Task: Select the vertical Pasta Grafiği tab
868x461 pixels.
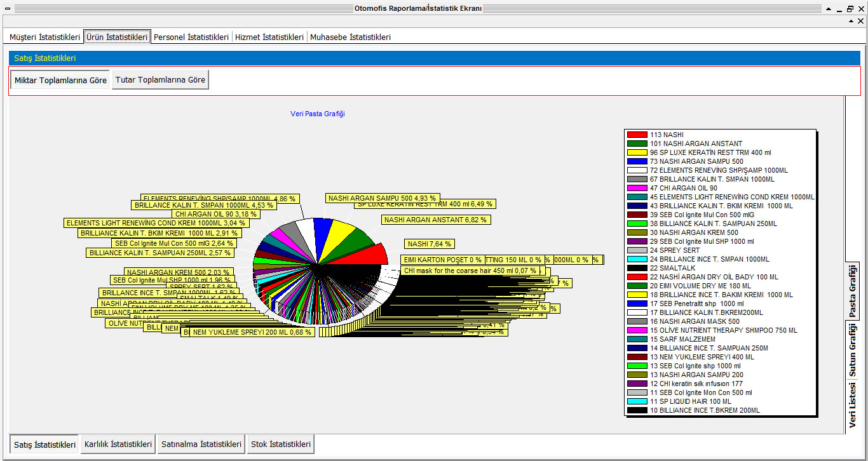Action: coord(853,291)
